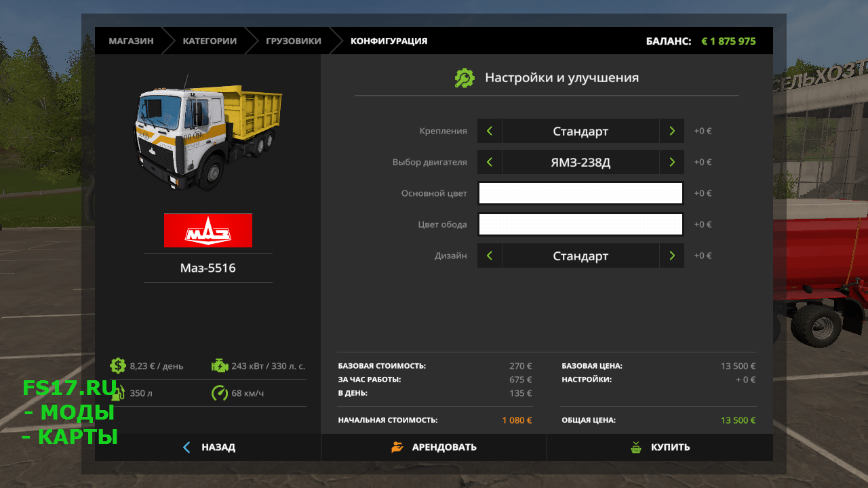Click the engine value ЯМЗ-238Д
The height and width of the screenshot is (488, 868).
(580, 162)
